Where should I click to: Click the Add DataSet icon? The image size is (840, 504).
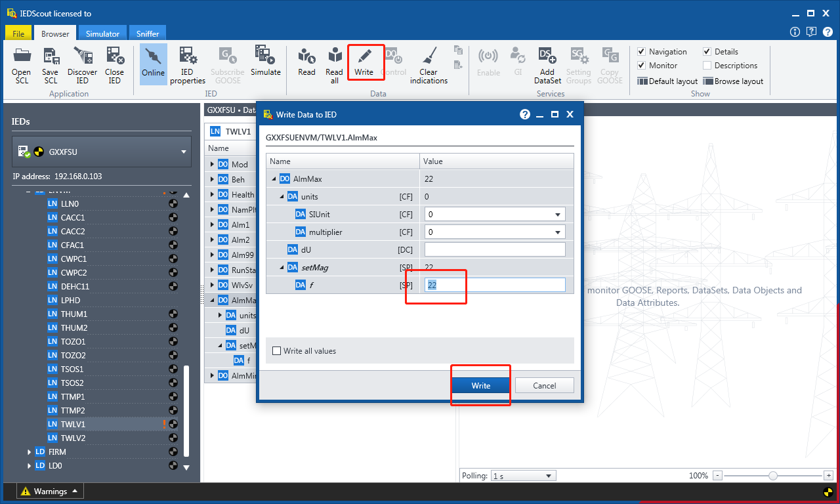[x=547, y=57]
